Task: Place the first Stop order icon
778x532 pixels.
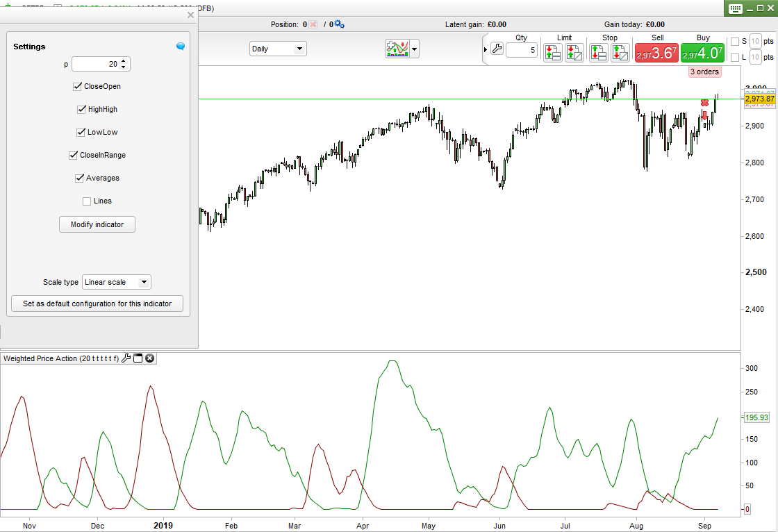Action: (599, 52)
